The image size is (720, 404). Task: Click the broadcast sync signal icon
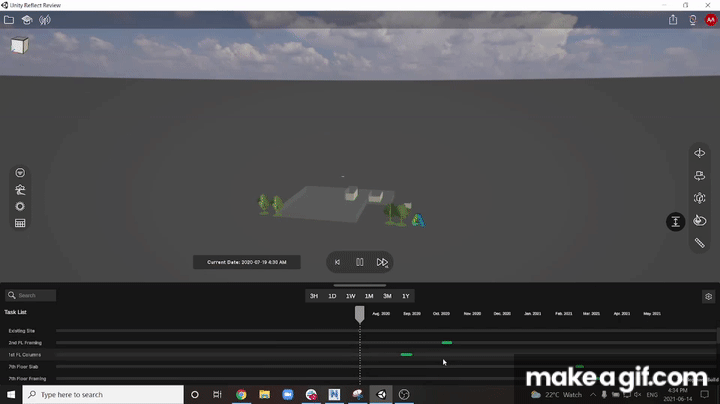[x=44, y=19]
